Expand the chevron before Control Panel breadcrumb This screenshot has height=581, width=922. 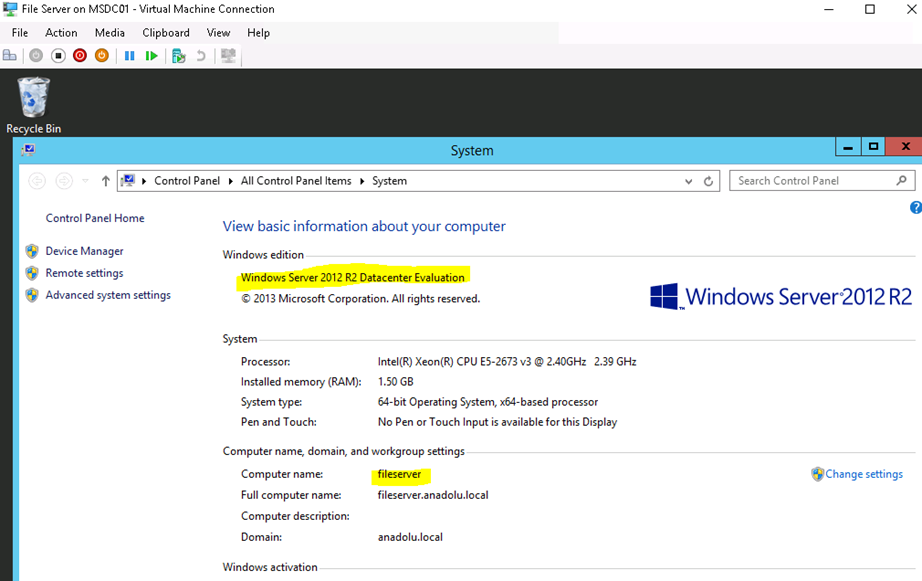point(144,181)
